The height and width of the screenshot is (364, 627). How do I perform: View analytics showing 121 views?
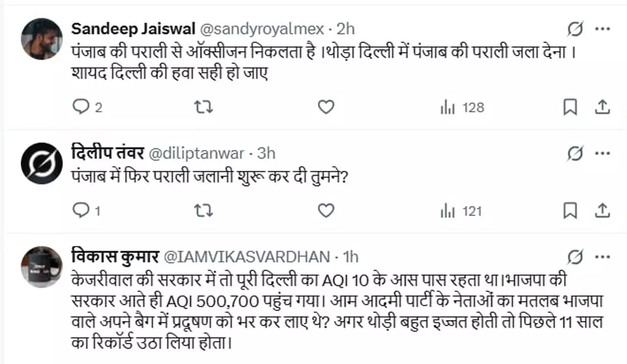click(x=461, y=211)
